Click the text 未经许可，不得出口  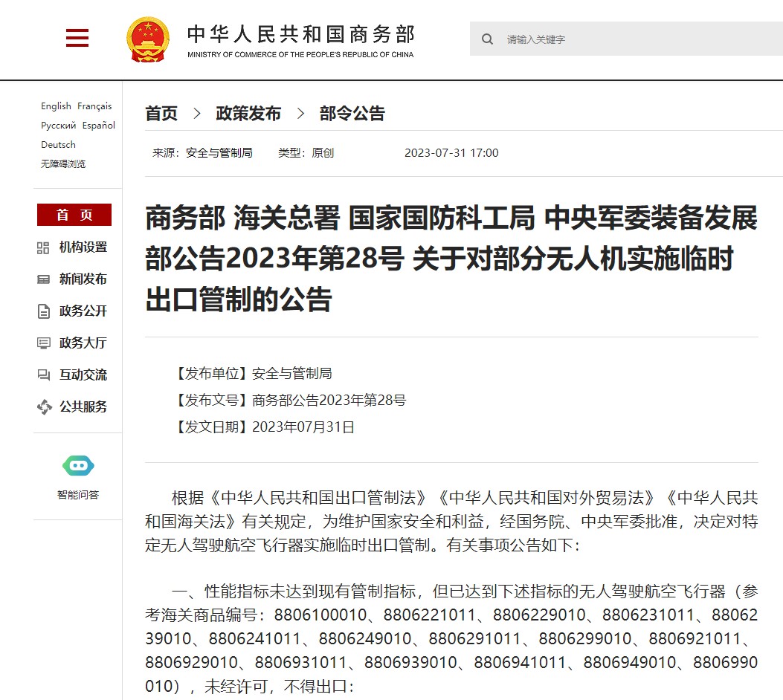[276, 687]
